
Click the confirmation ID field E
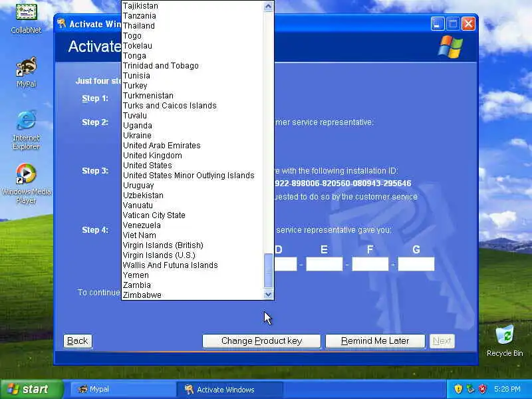[324, 264]
